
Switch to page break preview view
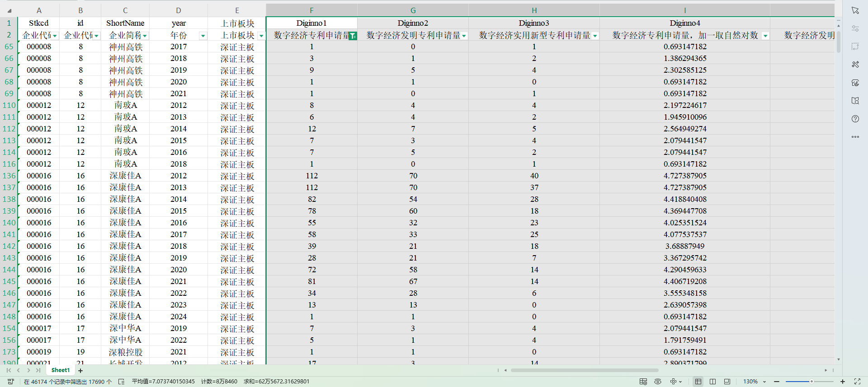coord(712,382)
